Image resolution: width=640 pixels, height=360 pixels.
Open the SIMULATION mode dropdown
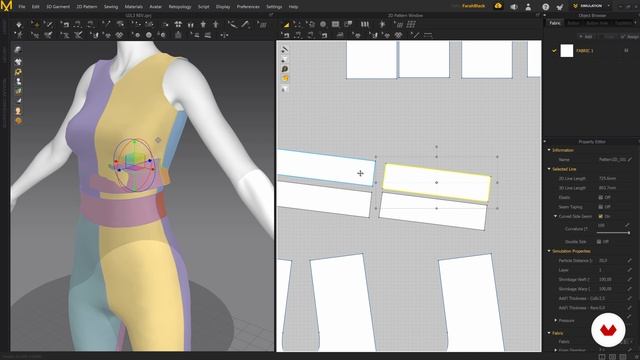point(591,6)
